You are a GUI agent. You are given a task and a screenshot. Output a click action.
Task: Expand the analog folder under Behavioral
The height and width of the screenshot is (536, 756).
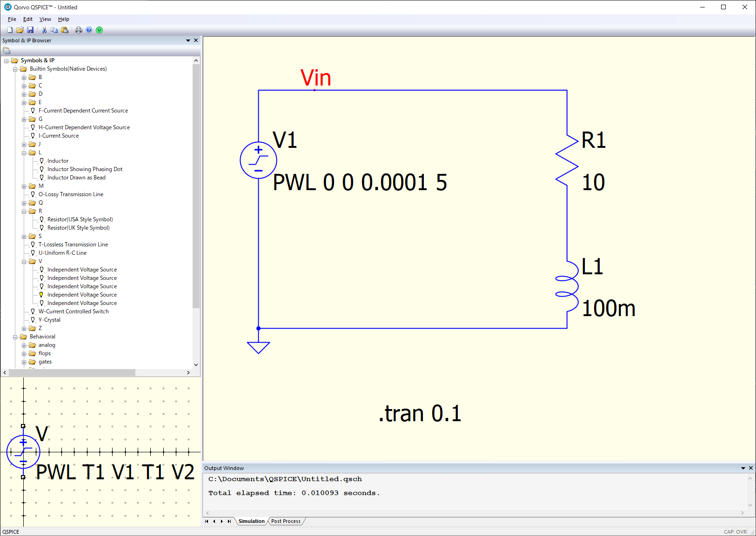pyautogui.click(x=24, y=345)
